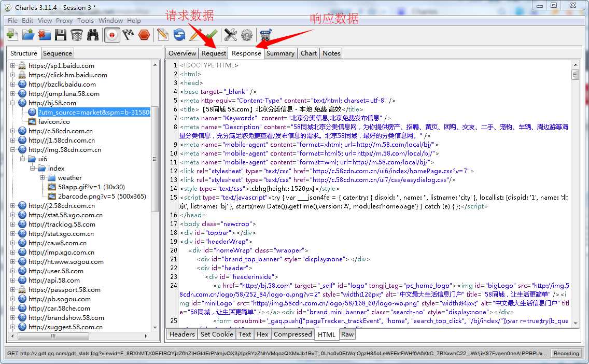Select the http://ht.www.sogou.com host
This screenshot has width=589, height=364.
click(66, 261)
